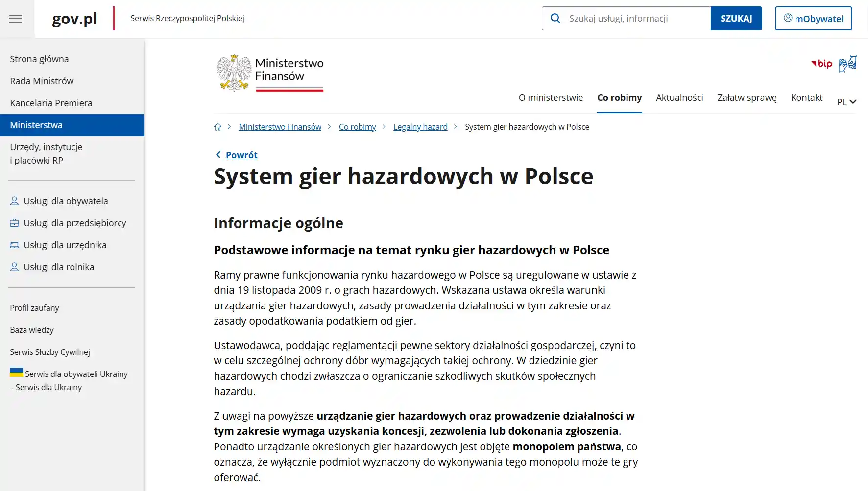The image size is (868, 491).
Task: Open the hamburger menu icon
Action: (x=16, y=19)
